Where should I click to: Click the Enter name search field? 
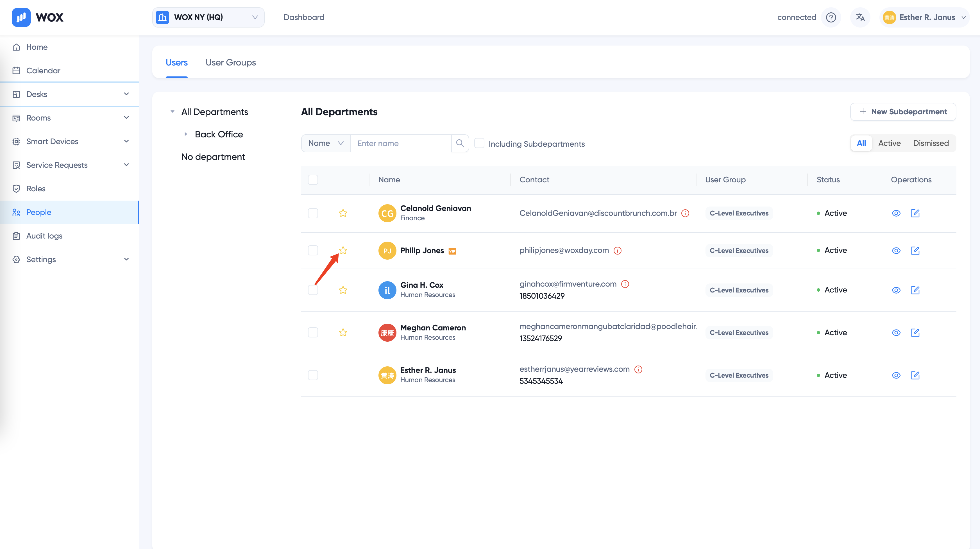[401, 144]
